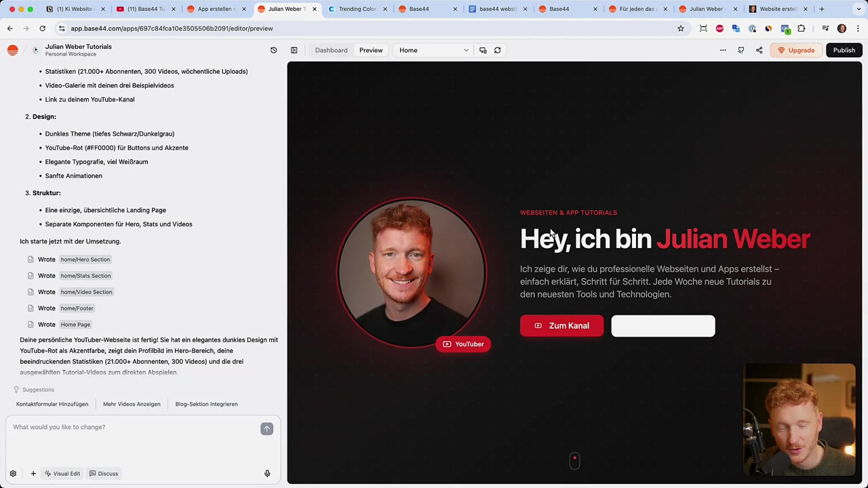
Task: Click 'Link zu deinem YouTube-Kanal' text
Action: pos(90,100)
